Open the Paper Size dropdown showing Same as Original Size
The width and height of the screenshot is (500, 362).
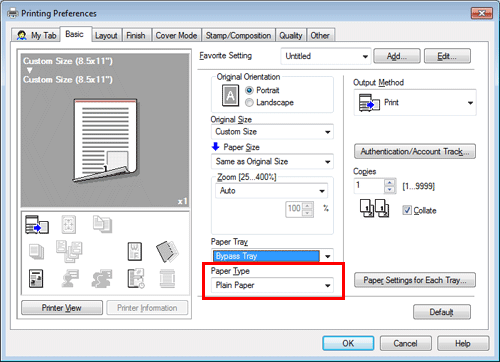272,162
